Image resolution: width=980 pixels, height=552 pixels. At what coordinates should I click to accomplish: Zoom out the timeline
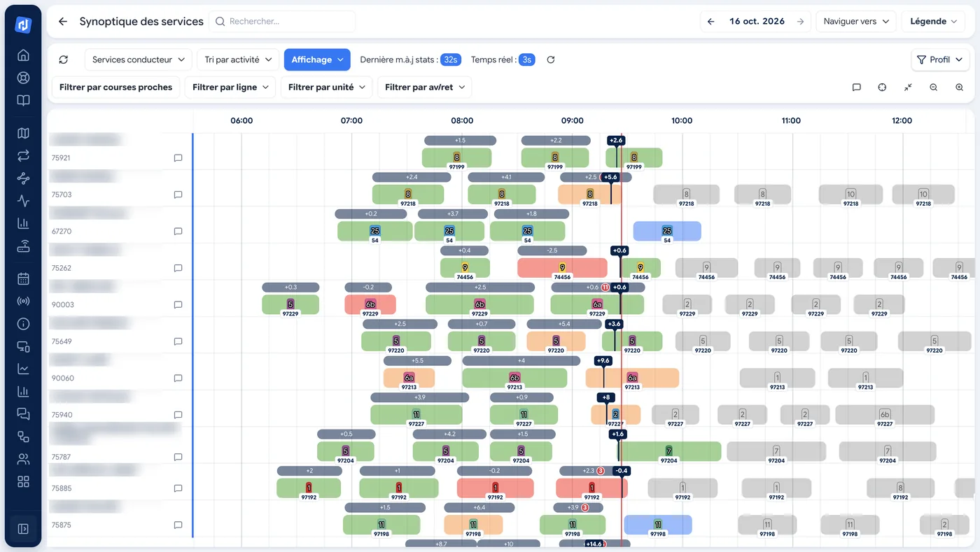934,87
